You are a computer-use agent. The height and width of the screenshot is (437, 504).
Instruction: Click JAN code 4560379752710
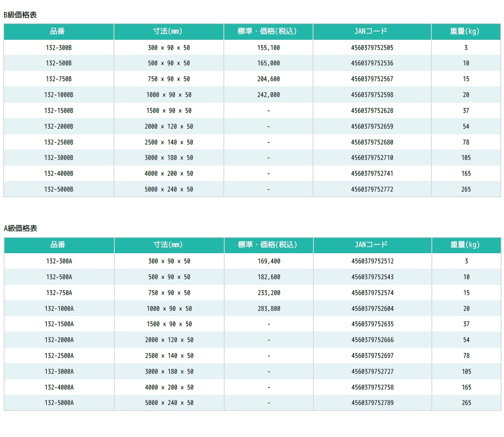tap(372, 158)
